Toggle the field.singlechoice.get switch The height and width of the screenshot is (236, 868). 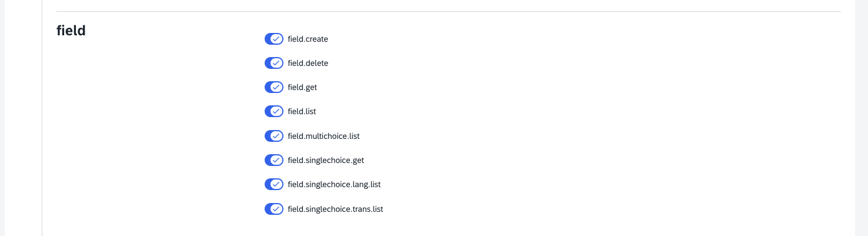point(274,160)
